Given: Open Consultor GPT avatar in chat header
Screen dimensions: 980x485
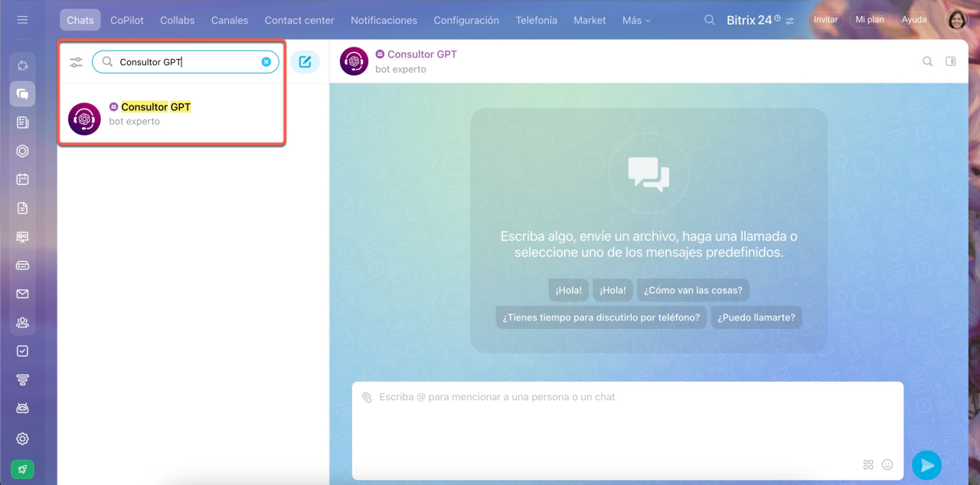Looking at the screenshot, I should click(354, 61).
